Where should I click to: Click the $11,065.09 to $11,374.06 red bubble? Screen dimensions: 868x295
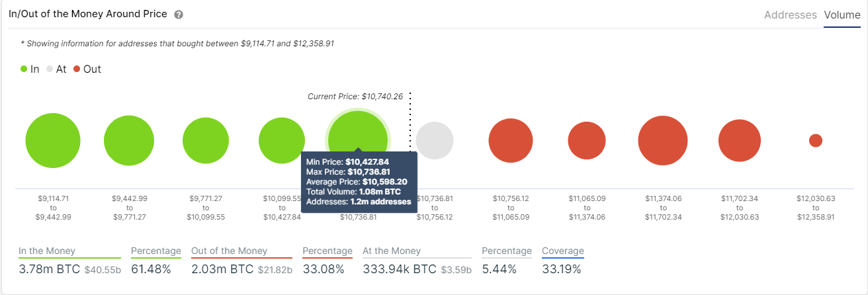pyautogui.click(x=587, y=141)
